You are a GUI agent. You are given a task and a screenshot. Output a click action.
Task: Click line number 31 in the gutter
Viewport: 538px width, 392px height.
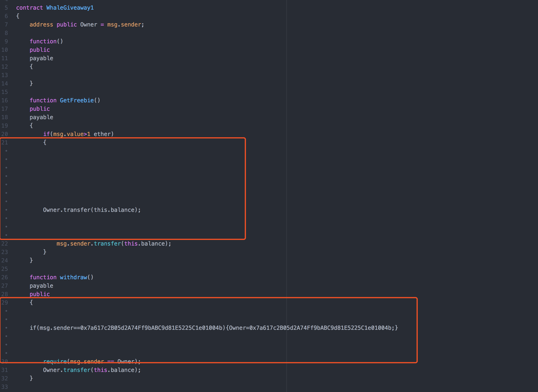[4, 370]
